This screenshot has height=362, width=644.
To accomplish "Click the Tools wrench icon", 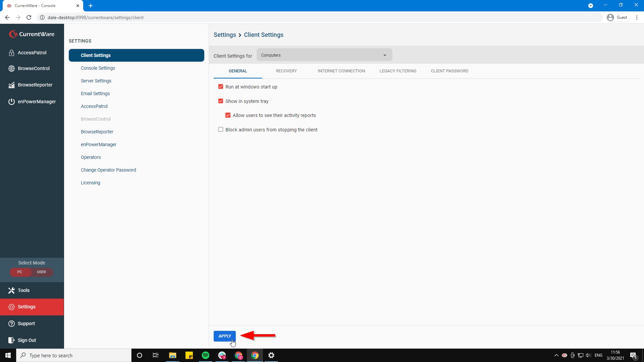I will click(11, 290).
